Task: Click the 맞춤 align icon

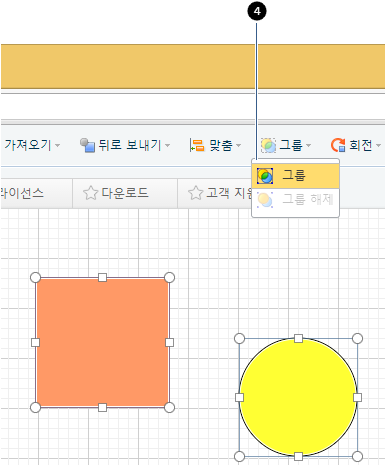Action: (197, 145)
